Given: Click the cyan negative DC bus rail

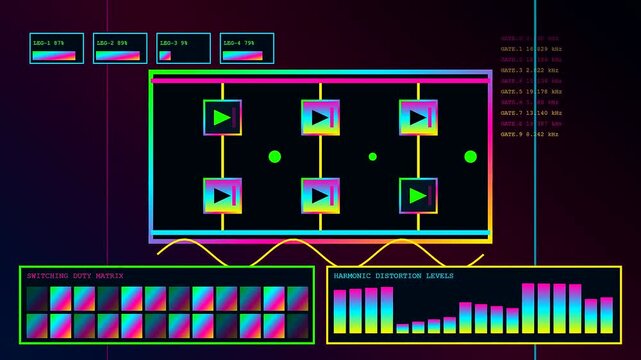Looking at the screenshot, I should [x=320, y=233].
